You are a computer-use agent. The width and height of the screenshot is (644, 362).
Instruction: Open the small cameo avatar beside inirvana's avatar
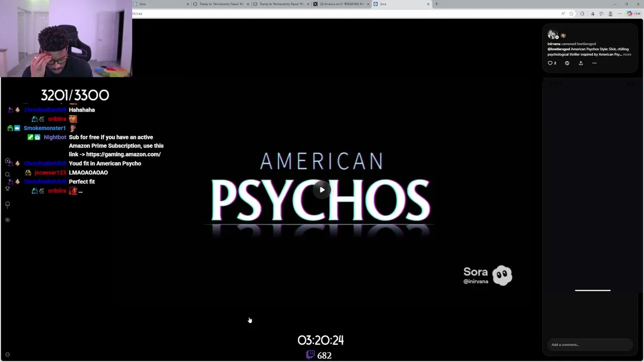(x=563, y=36)
